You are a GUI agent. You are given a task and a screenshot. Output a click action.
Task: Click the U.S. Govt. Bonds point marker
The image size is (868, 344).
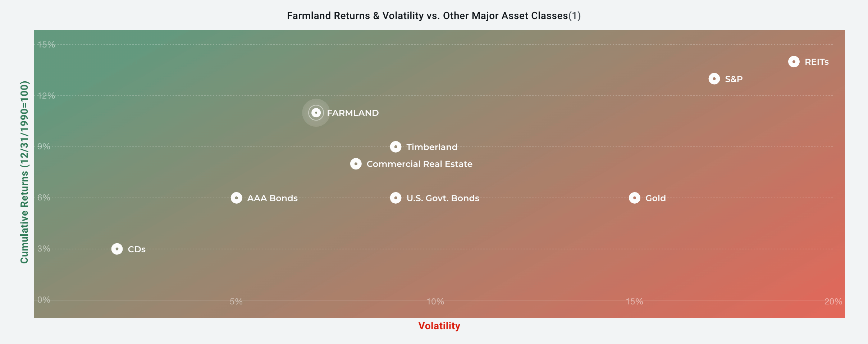pyautogui.click(x=396, y=198)
